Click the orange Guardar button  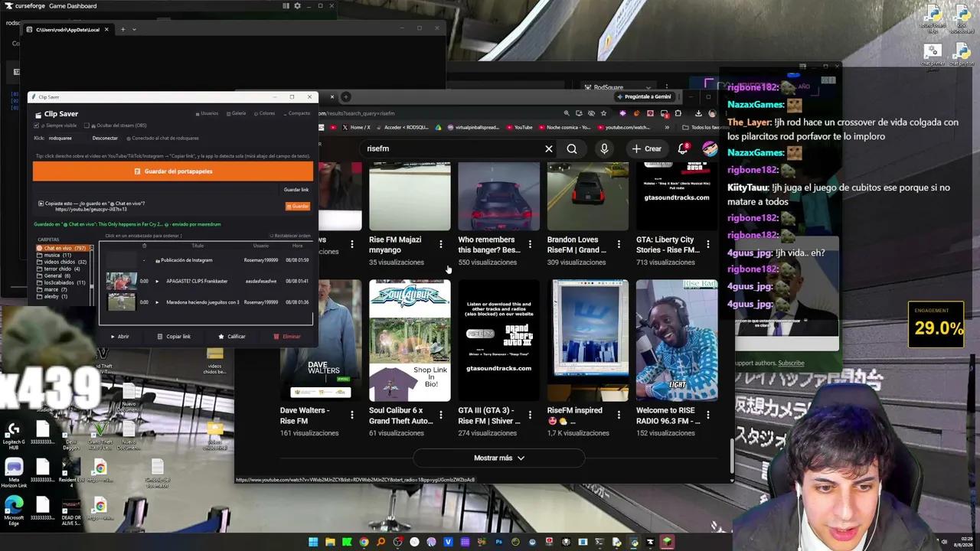point(298,206)
